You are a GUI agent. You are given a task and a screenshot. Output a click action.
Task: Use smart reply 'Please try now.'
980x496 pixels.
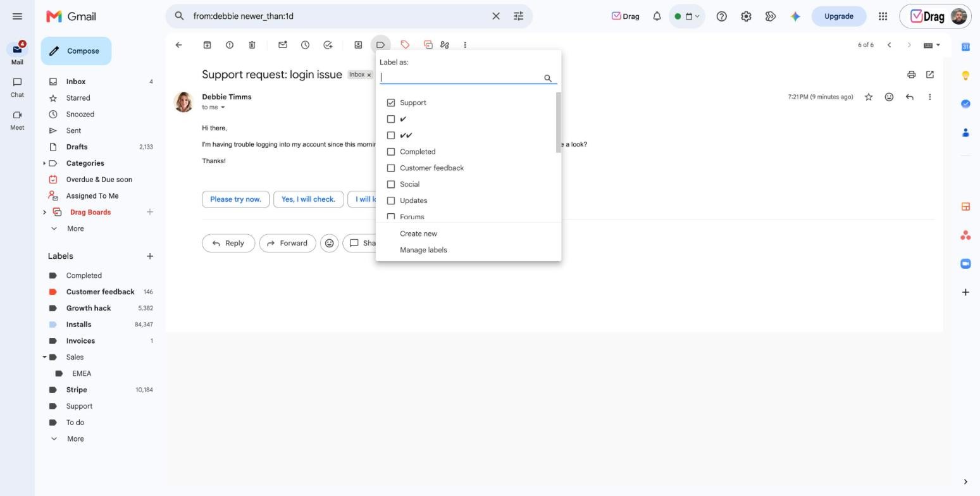235,199
